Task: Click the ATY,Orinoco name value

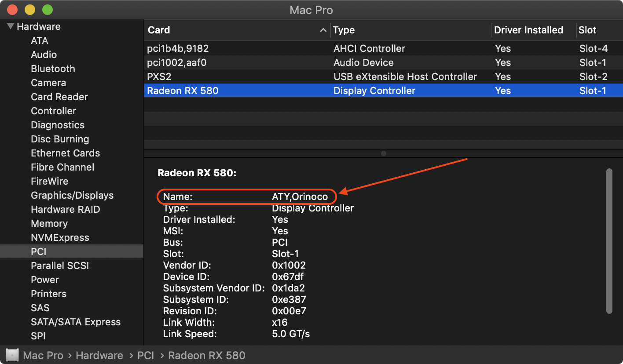Action: pos(300,197)
